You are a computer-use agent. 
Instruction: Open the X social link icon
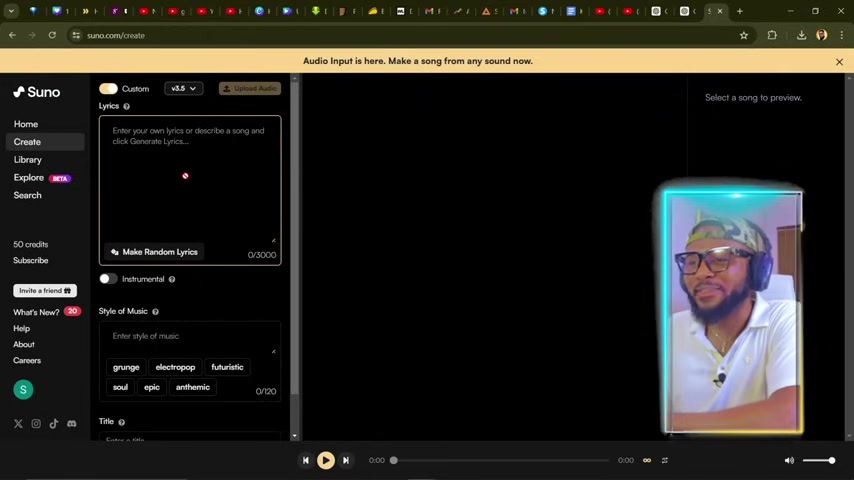[18, 423]
